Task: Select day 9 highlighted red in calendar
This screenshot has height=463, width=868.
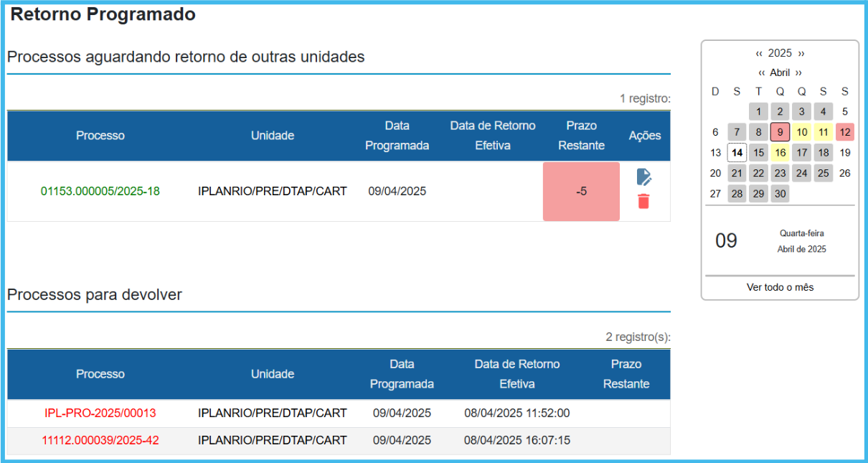Action: click(780, 132)
